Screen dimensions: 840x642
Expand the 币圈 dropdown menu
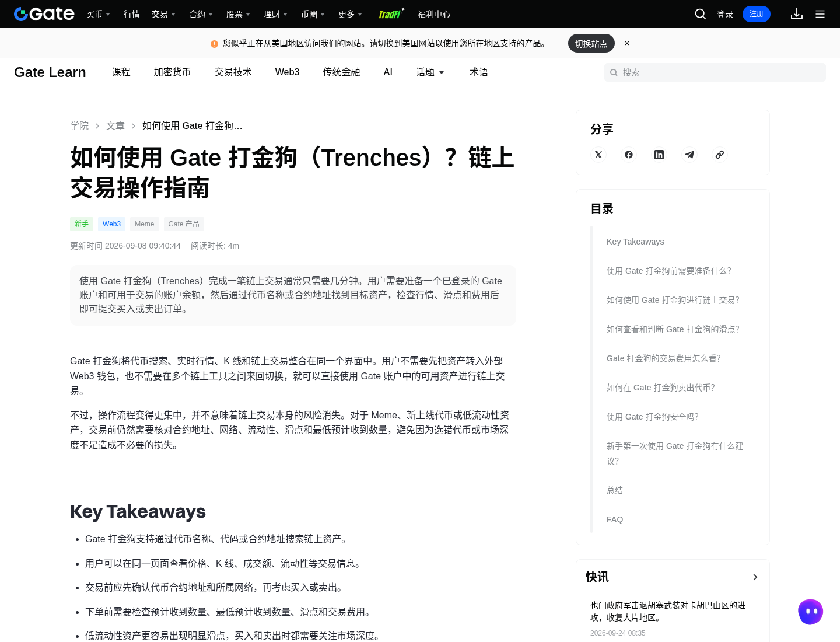313,14
